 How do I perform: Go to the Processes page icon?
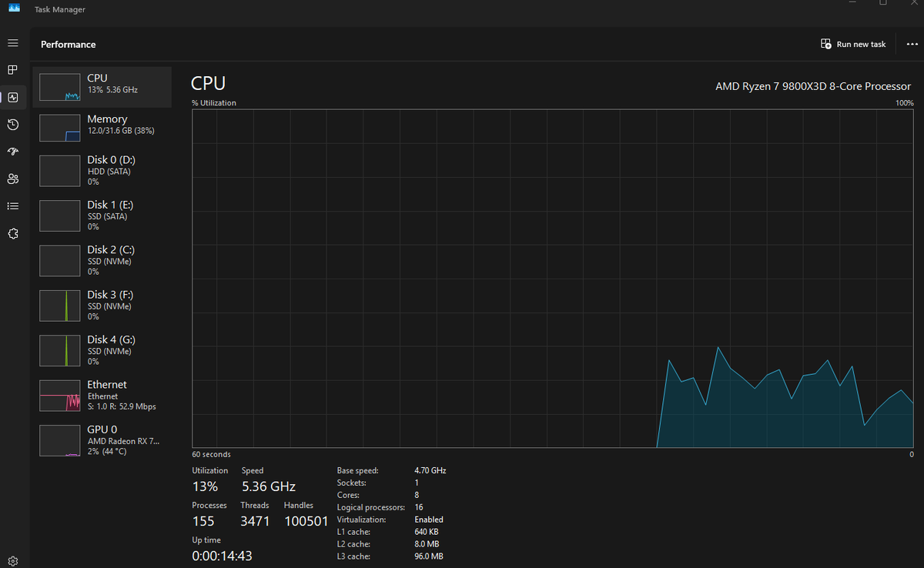[x=13, y=70]
